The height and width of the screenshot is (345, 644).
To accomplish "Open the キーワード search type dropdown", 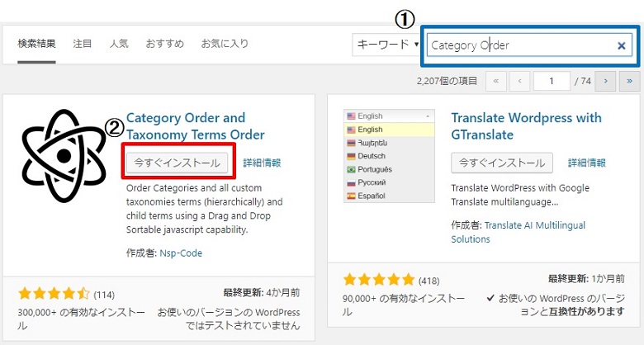I will pyautogui.click(x=386, y=45).
